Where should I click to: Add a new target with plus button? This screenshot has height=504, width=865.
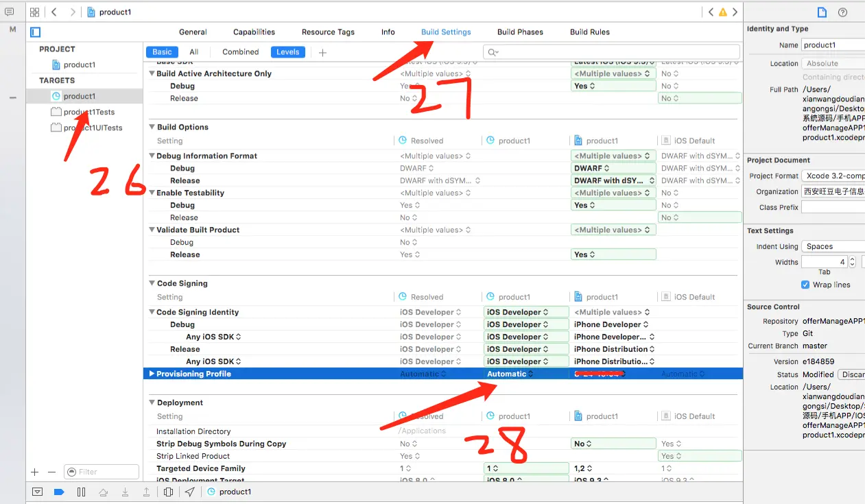[x=35, y=472]
